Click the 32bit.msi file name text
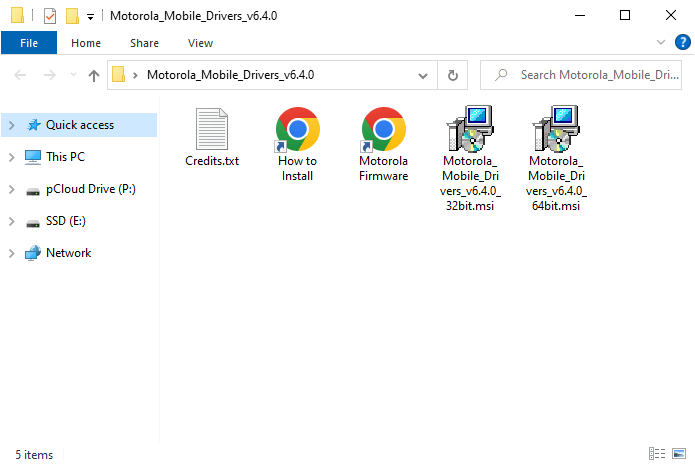The height and width of the screenshot is (467, 695). coord(470,183)
